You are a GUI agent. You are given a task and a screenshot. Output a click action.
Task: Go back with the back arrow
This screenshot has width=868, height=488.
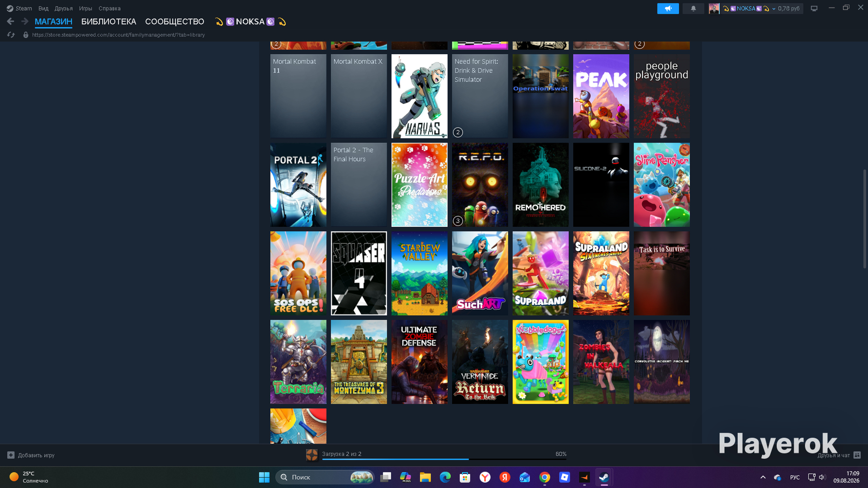[10, 21]
